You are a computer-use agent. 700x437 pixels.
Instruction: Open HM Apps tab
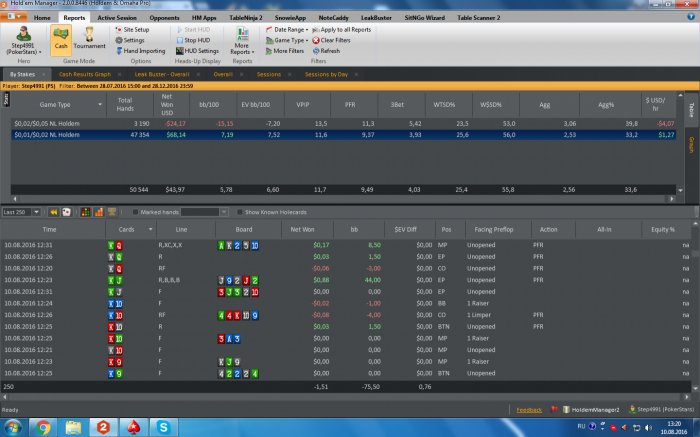point(204,18)
